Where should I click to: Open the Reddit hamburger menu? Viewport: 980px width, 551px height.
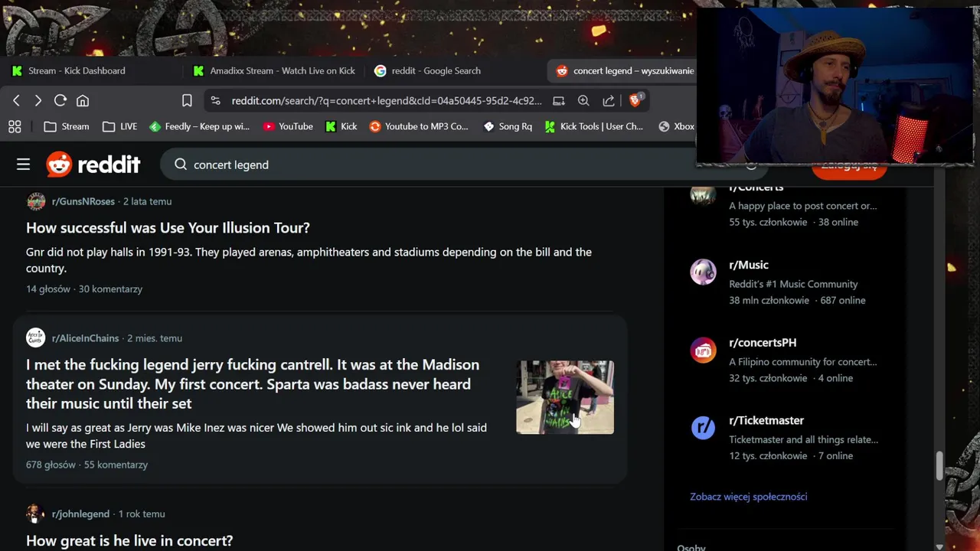pyautogui.click(x=24, y=165)
